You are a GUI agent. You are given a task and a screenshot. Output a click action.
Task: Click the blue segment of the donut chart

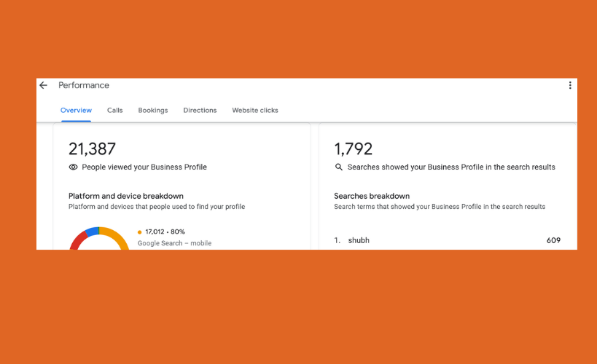tap(92, 232)
